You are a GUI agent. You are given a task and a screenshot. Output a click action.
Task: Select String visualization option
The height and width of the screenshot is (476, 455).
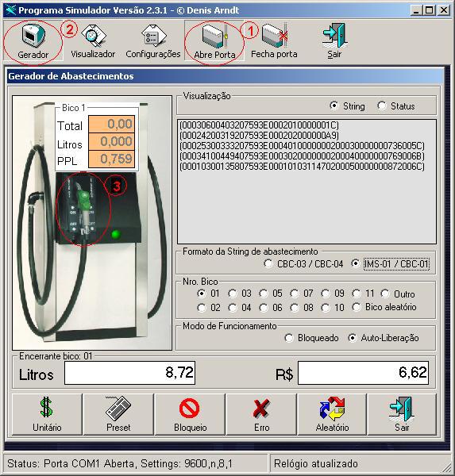click(348, 106)
